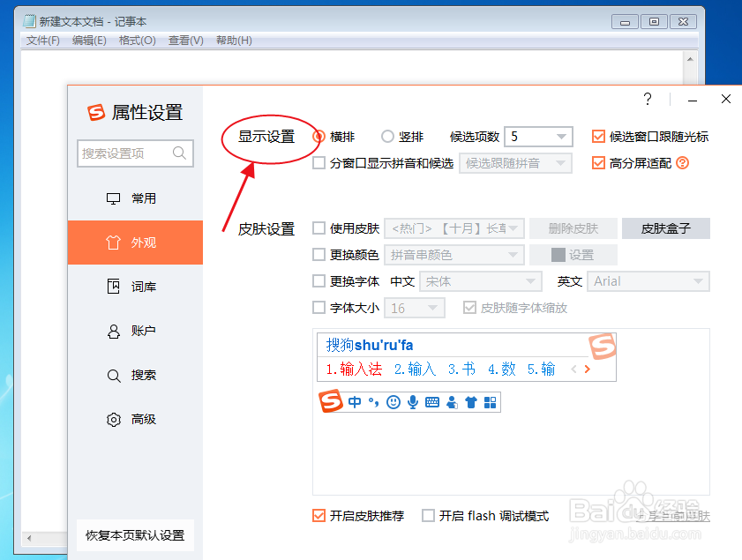Open the 帮助(H) menu in Notepad
Screen dimensions: 742x560
click(234, 41)
